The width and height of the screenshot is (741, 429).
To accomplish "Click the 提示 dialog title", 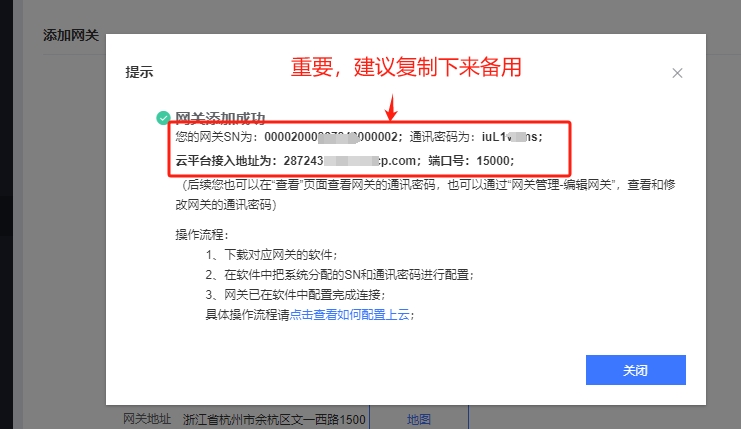I will [139, 72].
